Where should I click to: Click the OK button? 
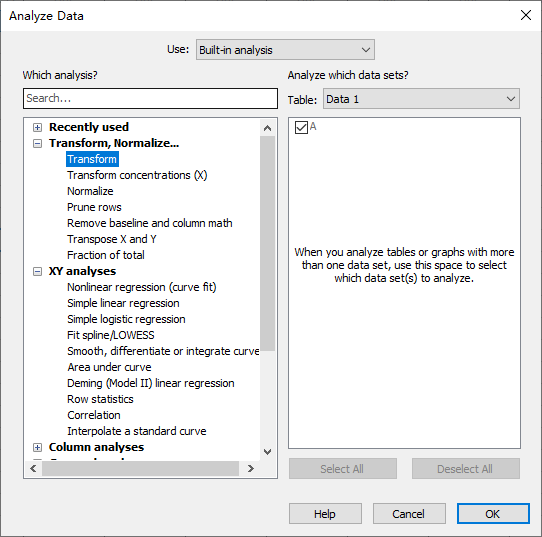tap(493, 514)
